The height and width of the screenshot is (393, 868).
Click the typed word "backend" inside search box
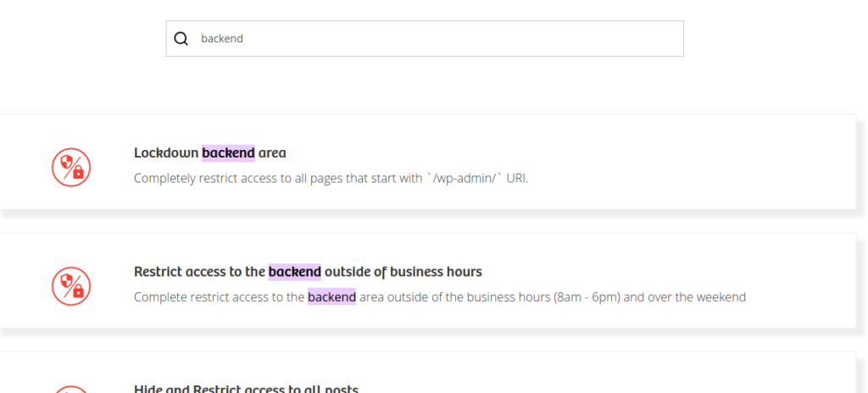(x=222, y=39)
